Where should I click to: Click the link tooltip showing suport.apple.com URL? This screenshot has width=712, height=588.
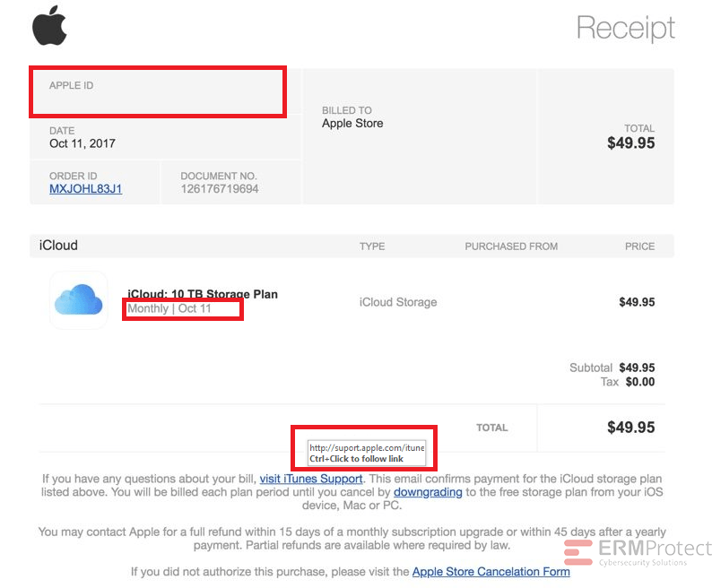(367, 453)
